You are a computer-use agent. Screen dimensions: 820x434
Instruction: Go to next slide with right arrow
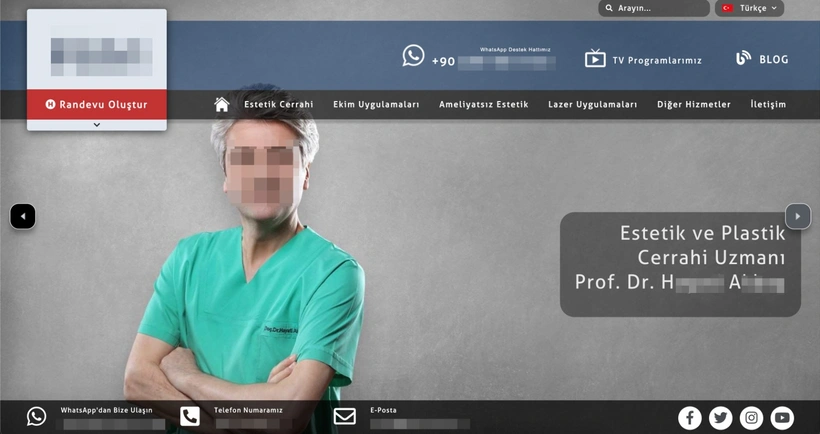(x=797, y=216)
